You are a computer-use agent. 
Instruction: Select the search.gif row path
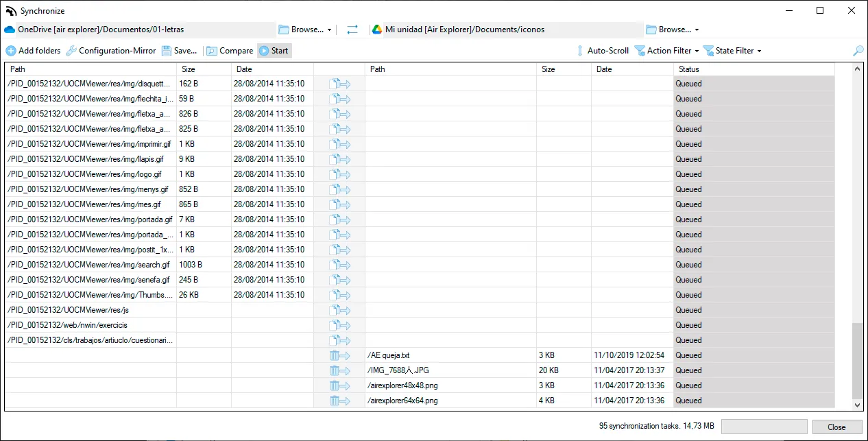[x=88, y=265]
